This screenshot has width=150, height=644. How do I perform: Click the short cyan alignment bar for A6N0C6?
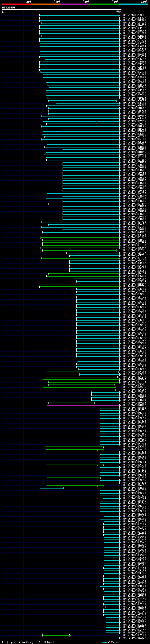(52, 488)
